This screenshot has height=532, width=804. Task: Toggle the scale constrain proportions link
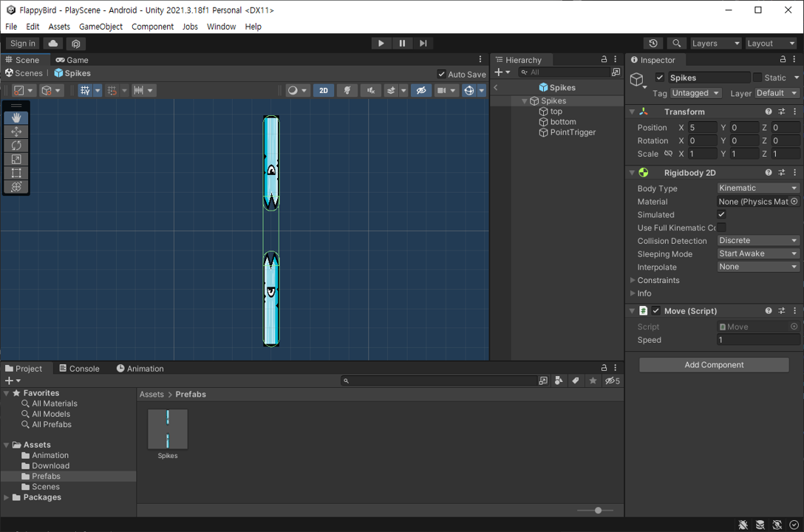pyautogui.click(x=668, y=153)
